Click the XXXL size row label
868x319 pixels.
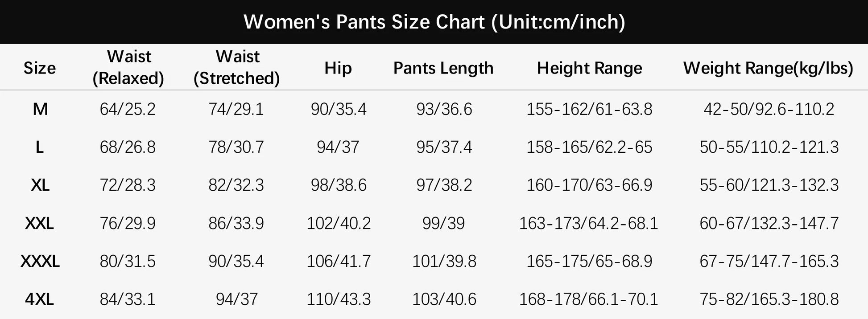tap(40, 261)
